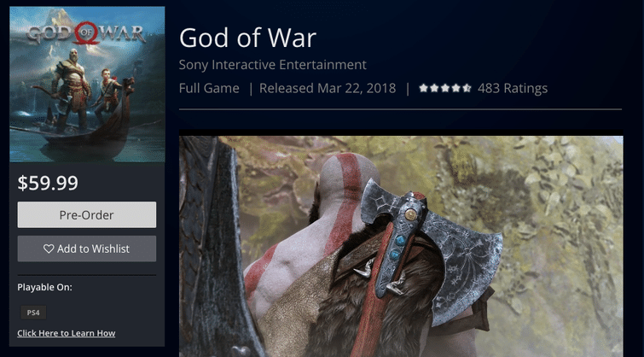644x357 pixels.
Task: Click the $59.99 price text
Action: pyautogui.click(x=48, y=183)
